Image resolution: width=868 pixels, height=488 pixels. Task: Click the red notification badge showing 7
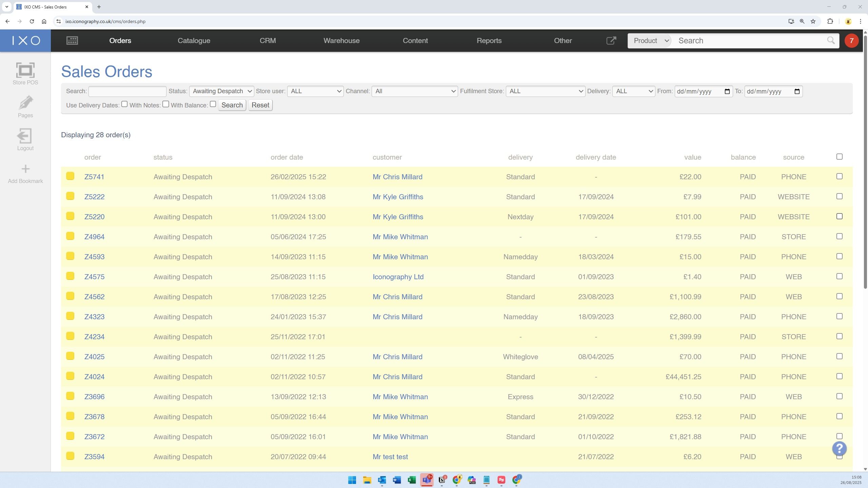(x=851, y=41)
